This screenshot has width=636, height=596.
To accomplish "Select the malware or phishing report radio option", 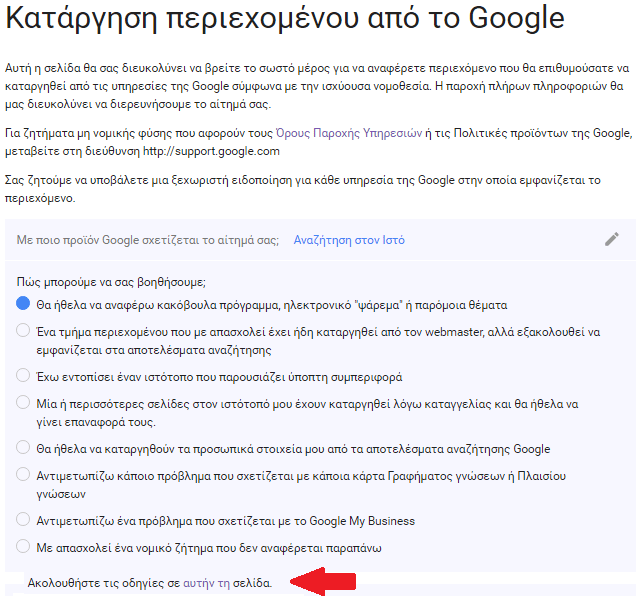I will tap(23, 303).
